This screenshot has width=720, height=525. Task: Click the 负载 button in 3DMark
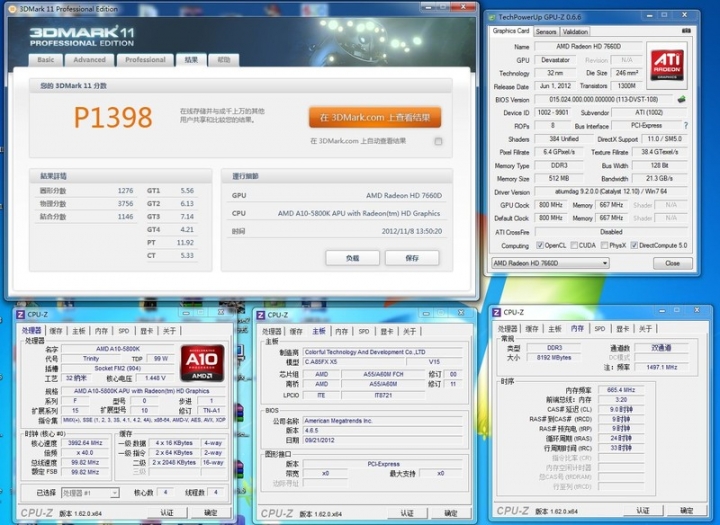[x=353, y=258]
